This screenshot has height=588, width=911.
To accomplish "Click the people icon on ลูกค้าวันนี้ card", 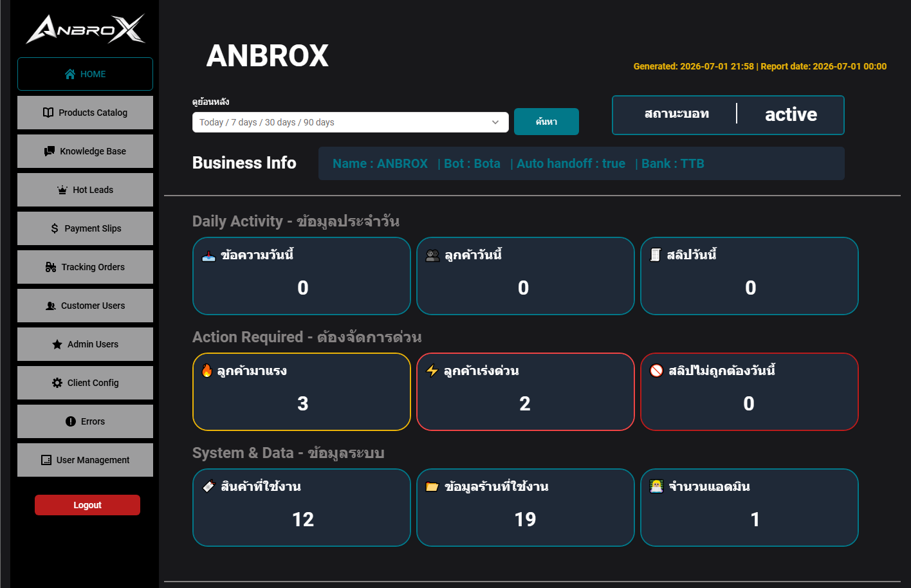I will 433,255.
